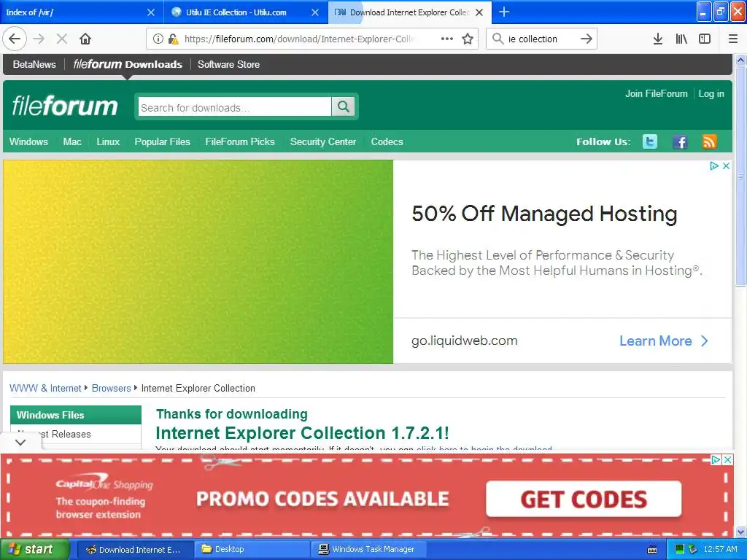
Task: Submit browser search with arrow button
Action: click(x=587, y=39)
